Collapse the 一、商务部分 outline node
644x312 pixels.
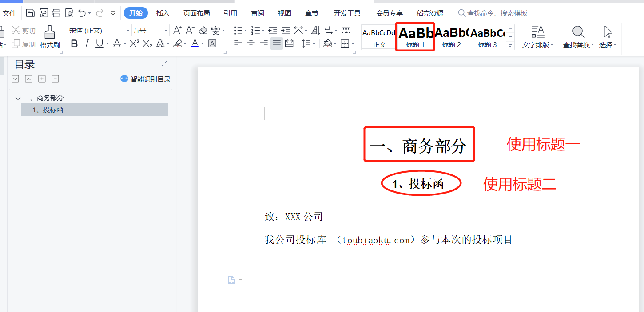tap(18, 98)
